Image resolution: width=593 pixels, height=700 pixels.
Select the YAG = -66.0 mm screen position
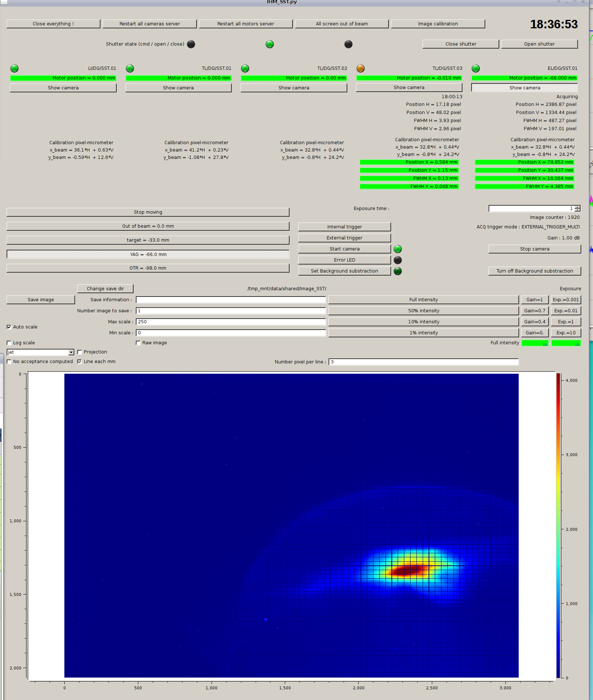(148, 254)
